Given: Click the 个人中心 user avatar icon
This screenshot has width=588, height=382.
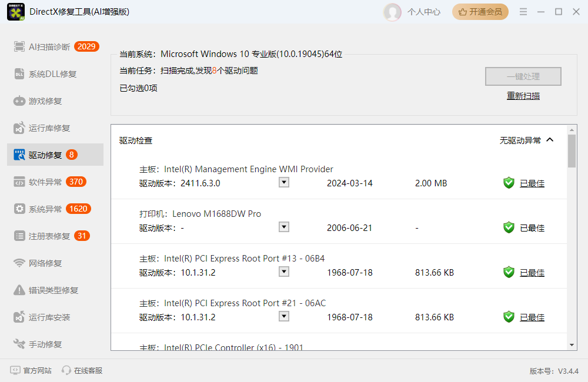Looking at the screenshot, I should point(392,12).
